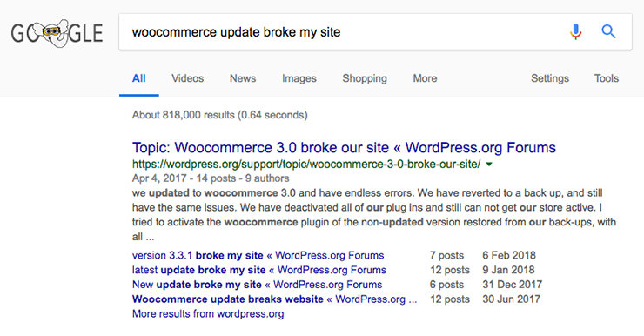
Task: Switch to the Shopping tab
Action: pyautogui.click(x=365, y=78)
